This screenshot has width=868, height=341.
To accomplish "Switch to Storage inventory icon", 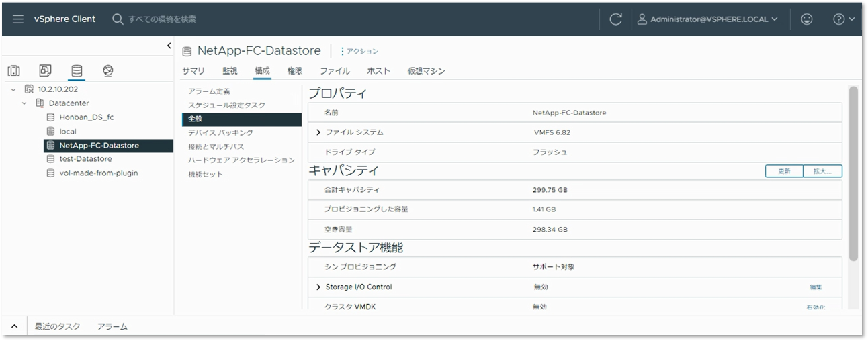I will (x=77, y=70).
